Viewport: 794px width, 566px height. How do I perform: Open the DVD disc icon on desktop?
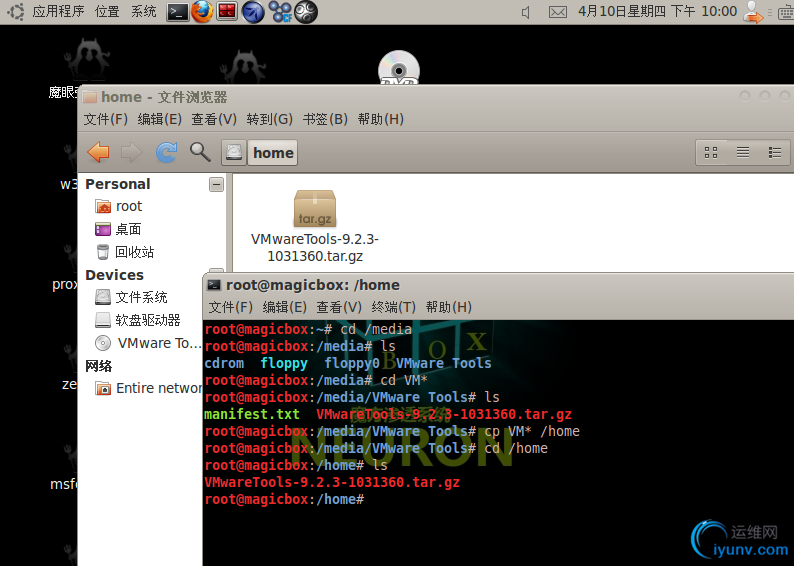tap(399, 69)
